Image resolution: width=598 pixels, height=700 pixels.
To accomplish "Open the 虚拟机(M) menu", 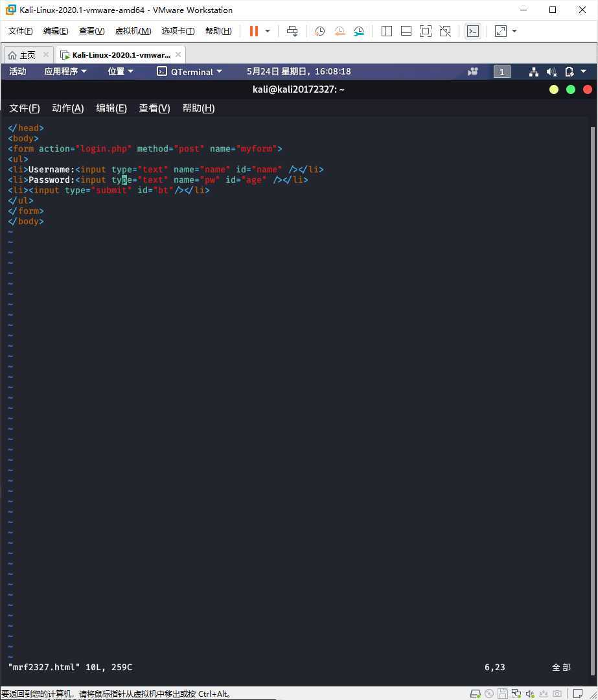I will click(x=133, y=31).
